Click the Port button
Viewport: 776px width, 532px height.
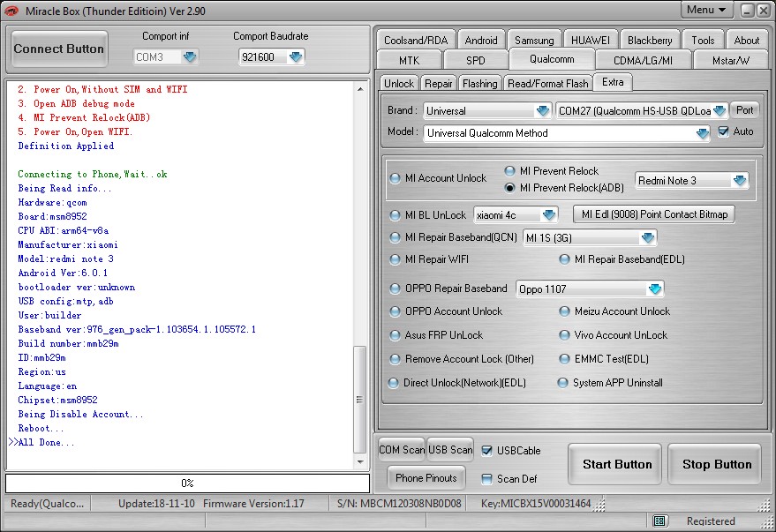point(744,110)
